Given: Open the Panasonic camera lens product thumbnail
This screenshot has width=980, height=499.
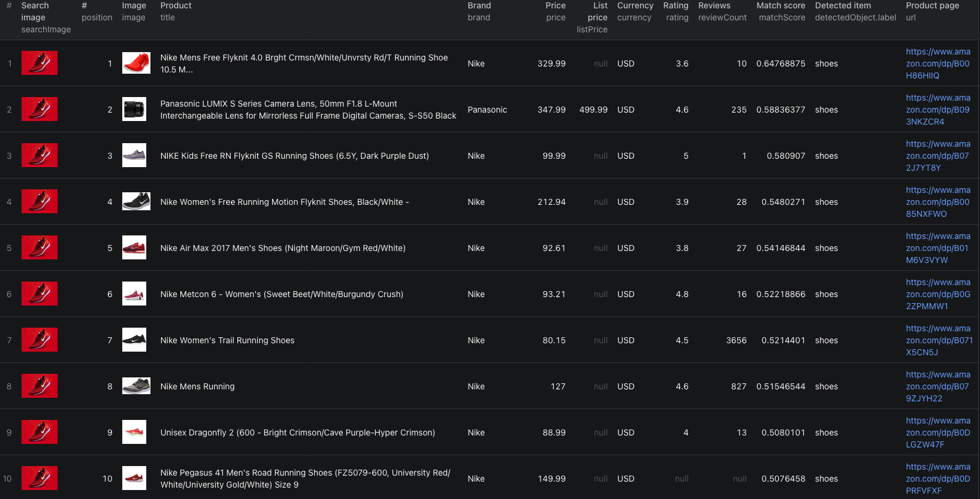Looking at the screenshot, I should coord(134,109).
